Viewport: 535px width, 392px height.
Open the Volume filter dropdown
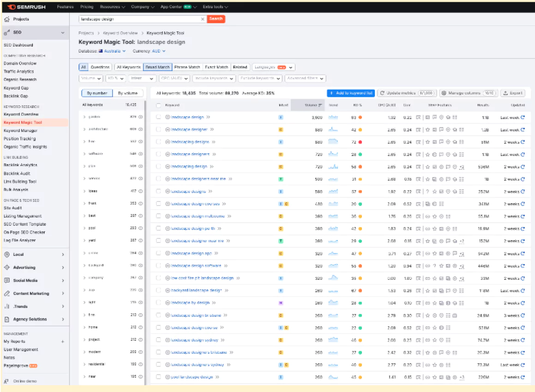[x=91, y=78]
